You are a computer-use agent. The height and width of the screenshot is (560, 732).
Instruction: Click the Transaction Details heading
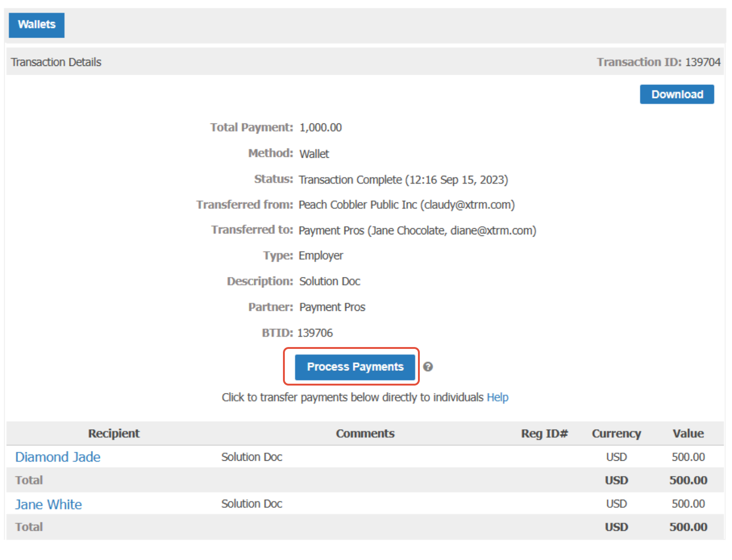56,62
